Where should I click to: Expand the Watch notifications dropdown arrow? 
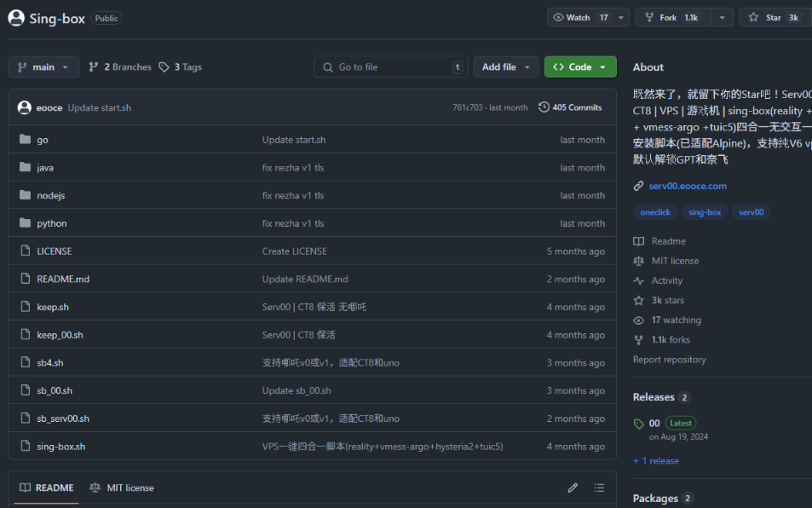(x=621, y=18)
